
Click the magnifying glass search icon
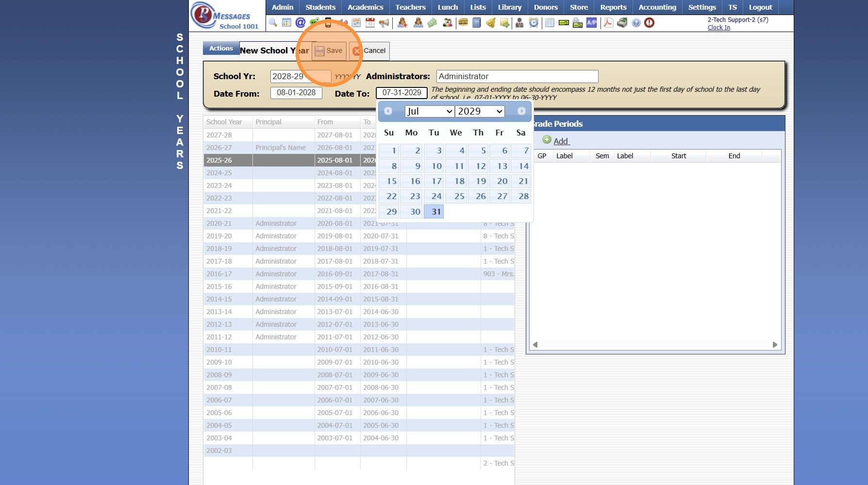point(273,23)
